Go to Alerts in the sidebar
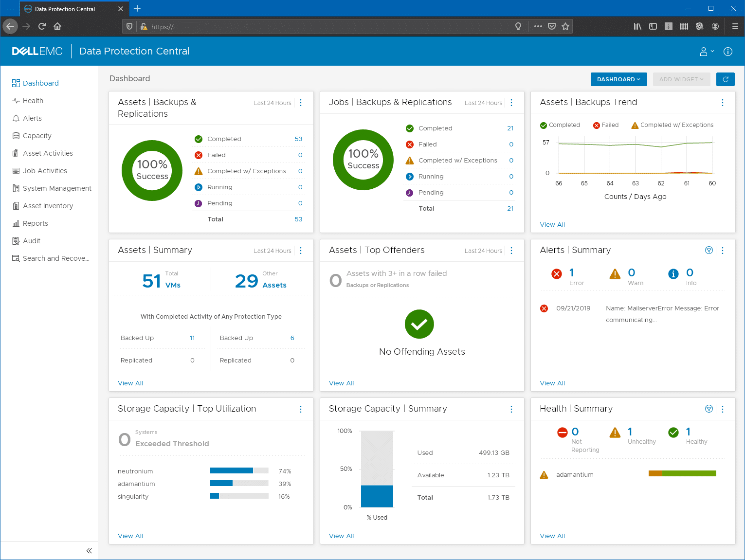 pos(32,118)
